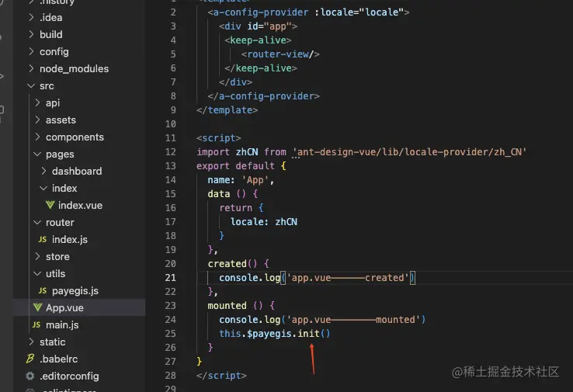Open the .babelrc file
Image resolution: width=573 pixels, height=392 pixels.
click(59, 359)
